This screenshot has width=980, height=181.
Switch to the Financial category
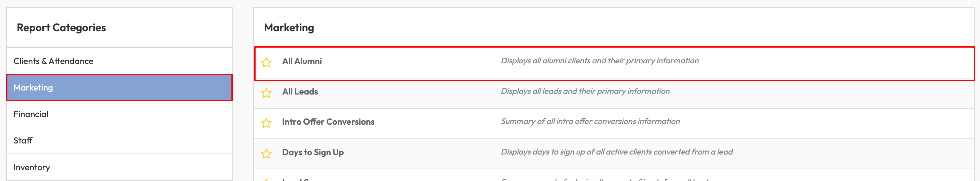[x=31, y=114]
